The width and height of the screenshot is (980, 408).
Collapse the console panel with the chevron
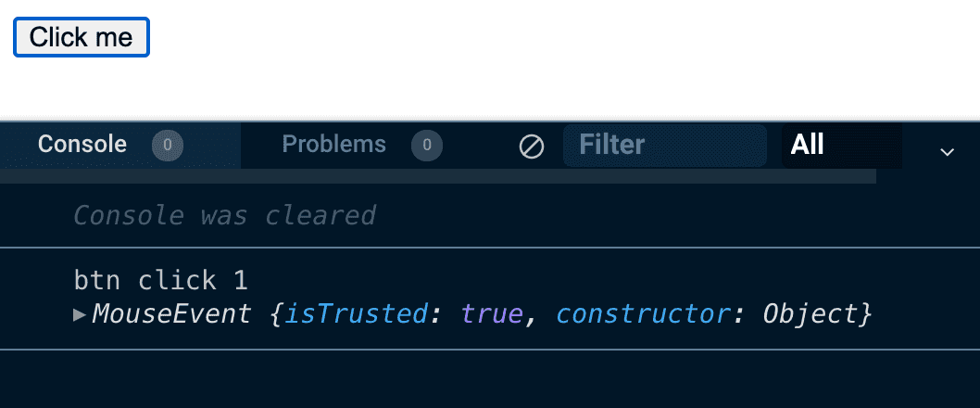pos(947,152)
